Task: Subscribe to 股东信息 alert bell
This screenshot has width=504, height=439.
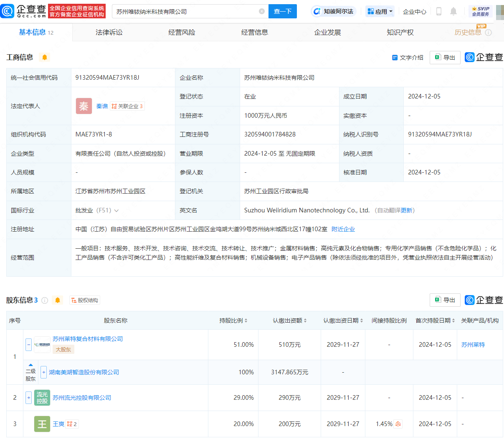Action: 58,300
